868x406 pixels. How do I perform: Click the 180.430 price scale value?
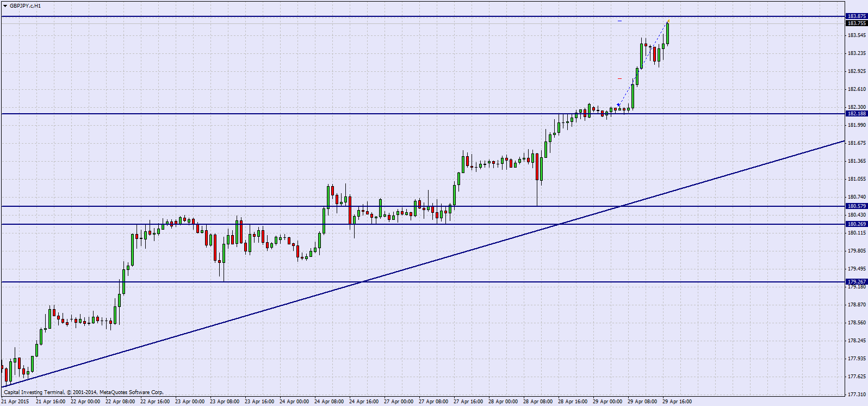857,215
